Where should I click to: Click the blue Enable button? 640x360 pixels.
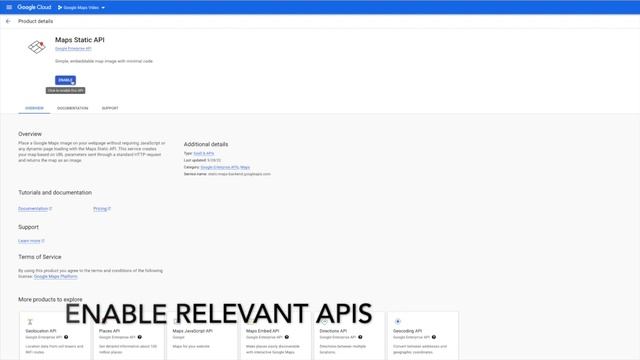pyautogui.click(x=65, y=80)
